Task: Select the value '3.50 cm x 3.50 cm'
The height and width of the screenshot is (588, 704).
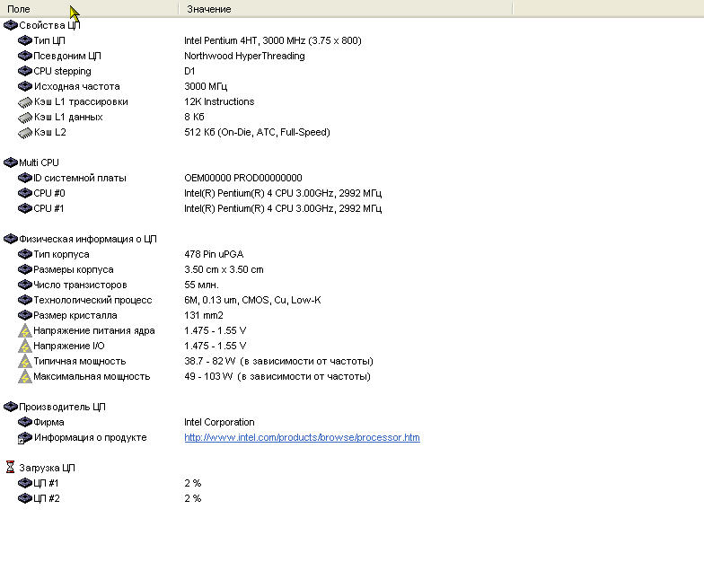Action: point(224,269)
